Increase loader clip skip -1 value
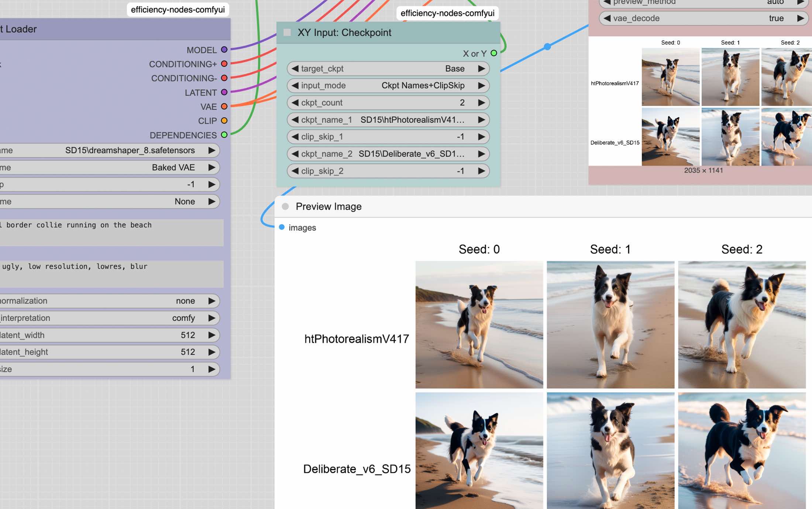The width and height of the screenshot is (812, 509). click(211, 184)
